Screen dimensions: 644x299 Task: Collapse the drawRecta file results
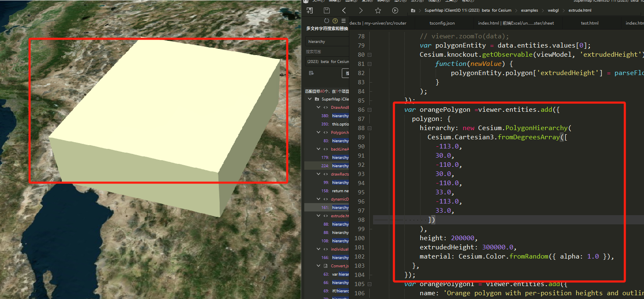[318, 174]
